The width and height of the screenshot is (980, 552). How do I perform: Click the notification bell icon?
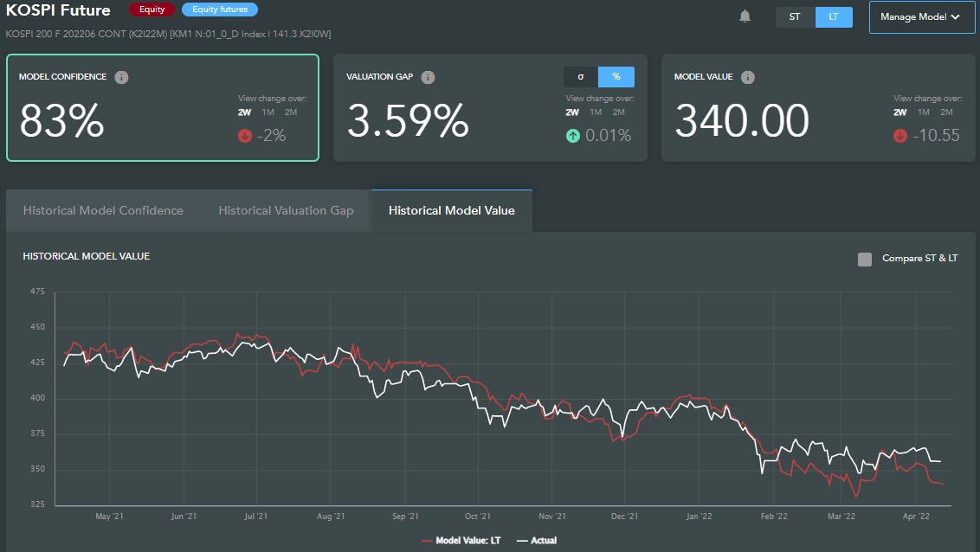click(745, 16)
